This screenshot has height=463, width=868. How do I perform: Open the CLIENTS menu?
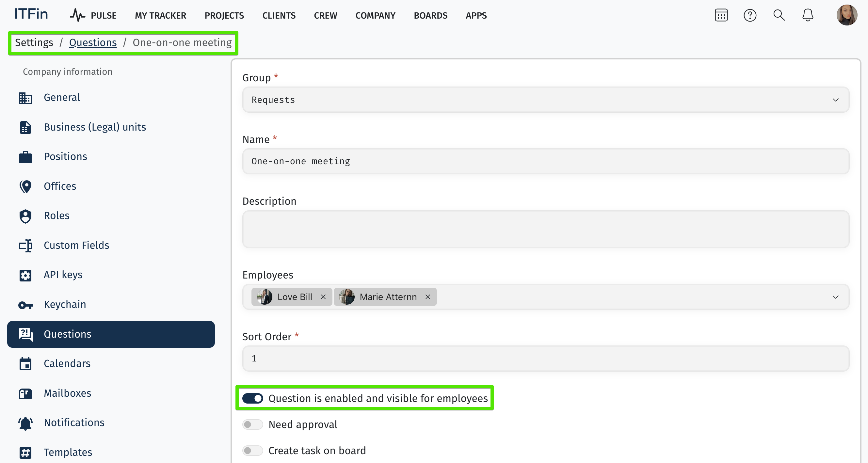pyautogui.click(x=279, y=15)
